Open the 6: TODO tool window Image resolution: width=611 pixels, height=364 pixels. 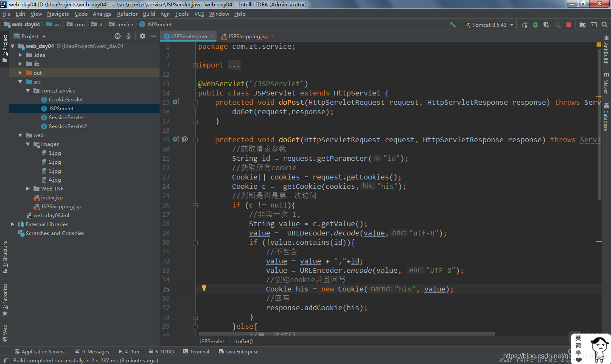point(161,352)
